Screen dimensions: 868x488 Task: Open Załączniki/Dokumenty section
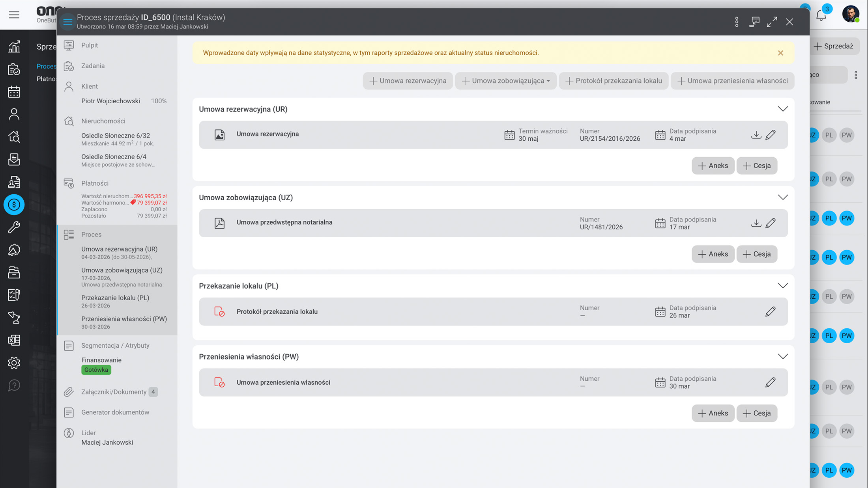[114, 392]
